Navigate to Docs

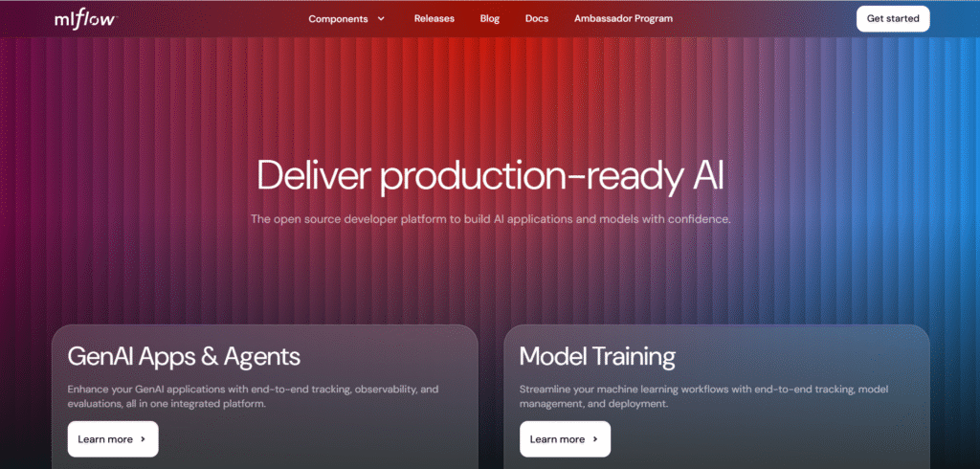(x=537, y=18)
